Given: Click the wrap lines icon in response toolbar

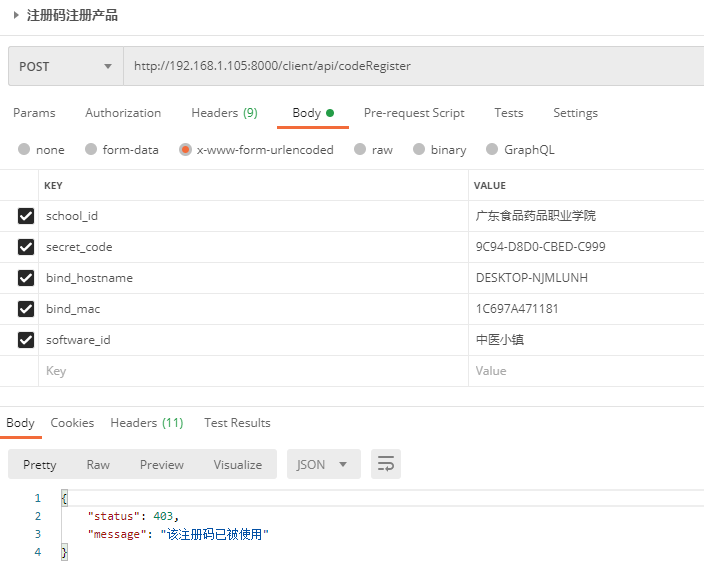Looking at the screenshot, I should coord(386,464).
